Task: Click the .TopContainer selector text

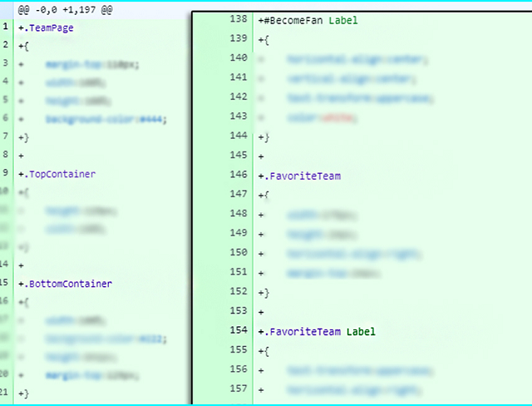Action: pyautogui.click(x=59, y=174)
